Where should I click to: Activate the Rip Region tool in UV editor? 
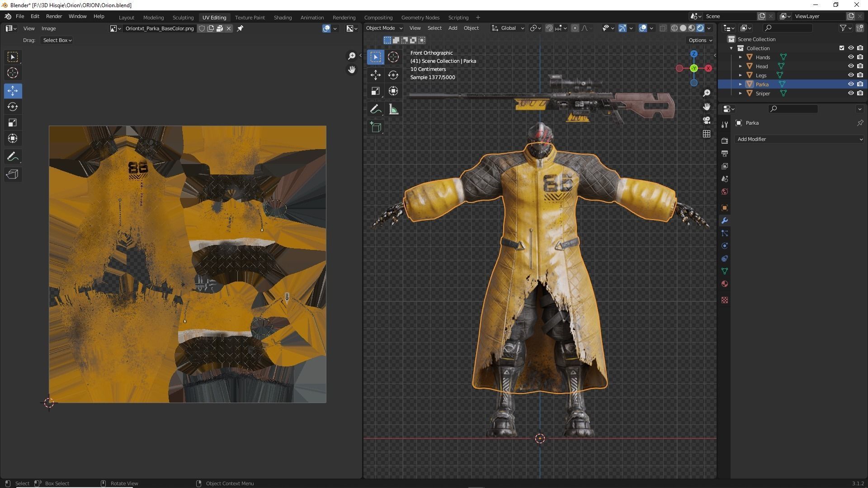point(13,174)
